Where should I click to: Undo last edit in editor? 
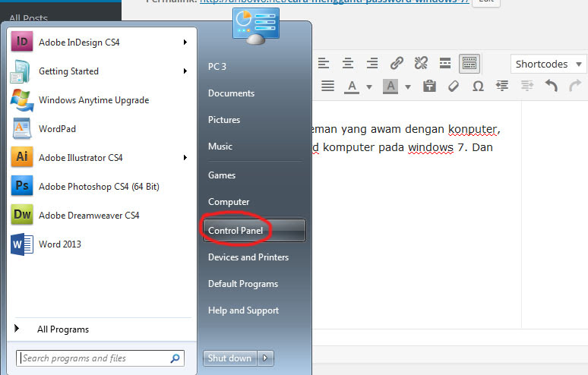[x=551, y=86]
